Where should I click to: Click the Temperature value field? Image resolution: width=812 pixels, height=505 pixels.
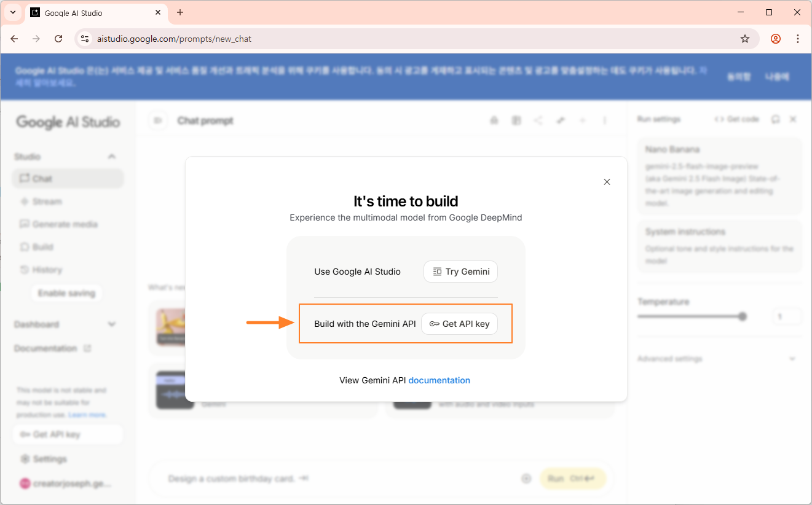pyautogui.click(x=787, y=316)
